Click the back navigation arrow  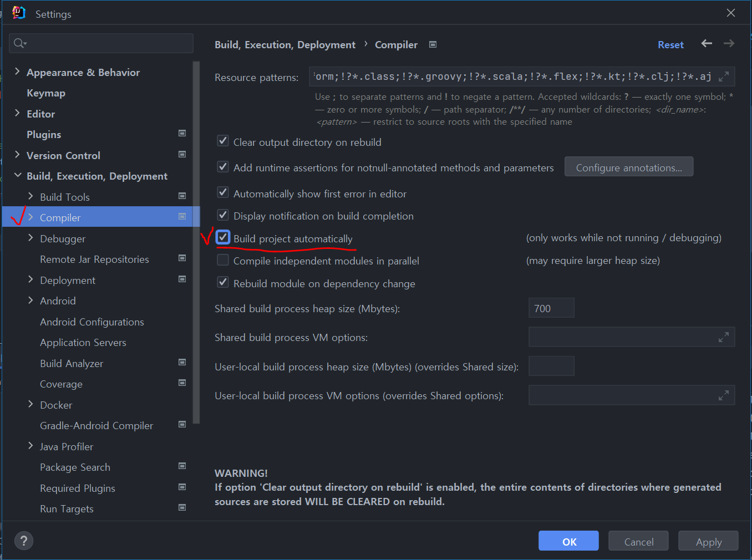point(706,44)
